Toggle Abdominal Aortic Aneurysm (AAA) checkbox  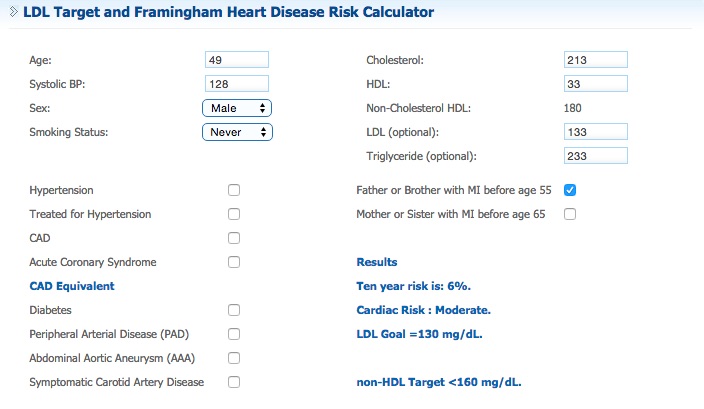point(234,358)
